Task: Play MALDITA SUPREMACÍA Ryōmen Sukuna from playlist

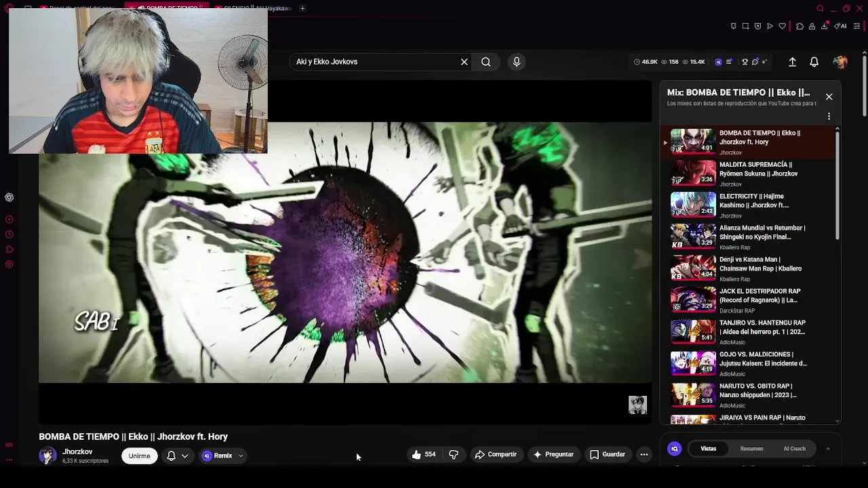Action: coord(749,174)
